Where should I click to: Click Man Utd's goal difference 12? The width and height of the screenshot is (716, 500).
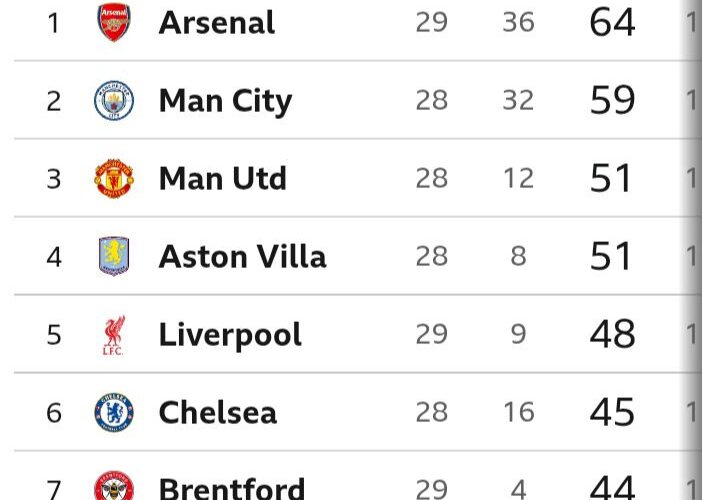point(518,179)
